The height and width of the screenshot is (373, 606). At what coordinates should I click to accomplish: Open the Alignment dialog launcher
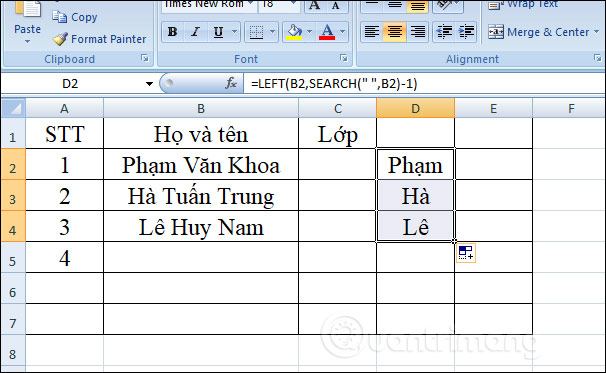point(597,58)
